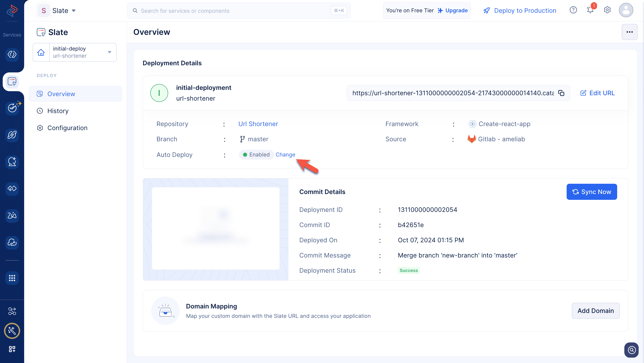644x363 pixels.
Task: Open the cloud analytics service icon
Action: click(x=12, y=242)
